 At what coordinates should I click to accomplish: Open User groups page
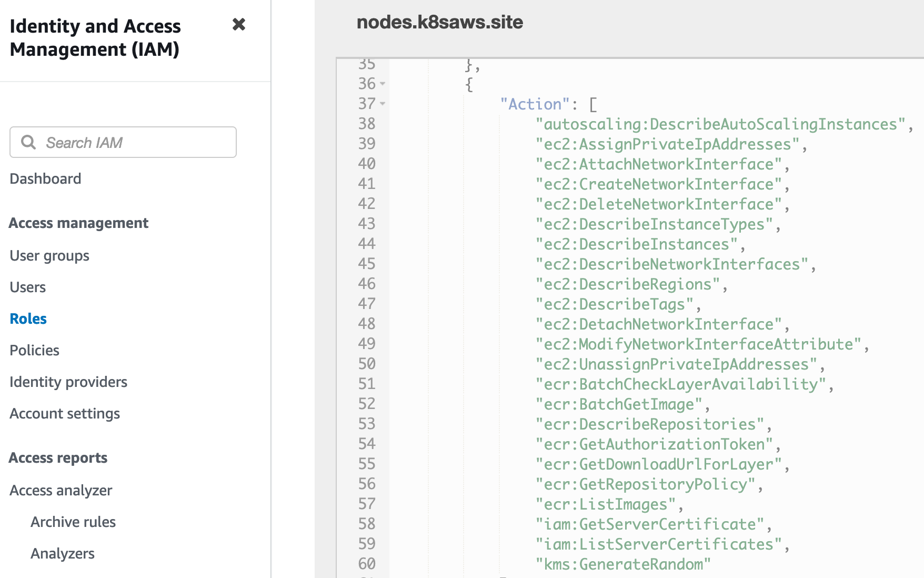(x=49, y=256)
